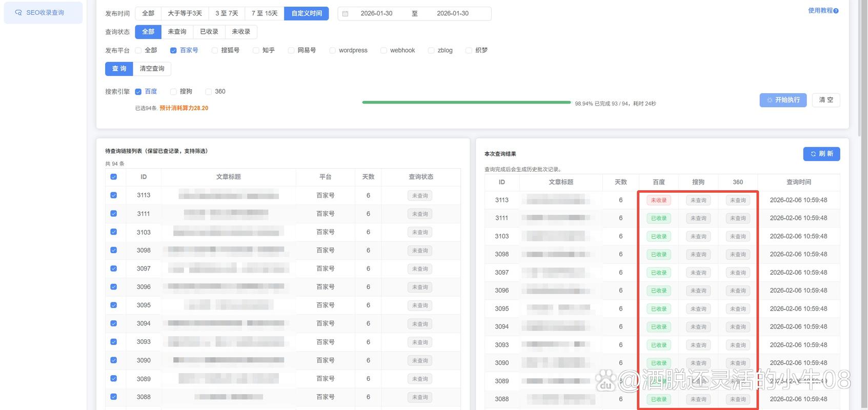Screen dimensions: 868x410
Task: Click the help icon beside 使用教程
Action: click(x=836, y=11)
